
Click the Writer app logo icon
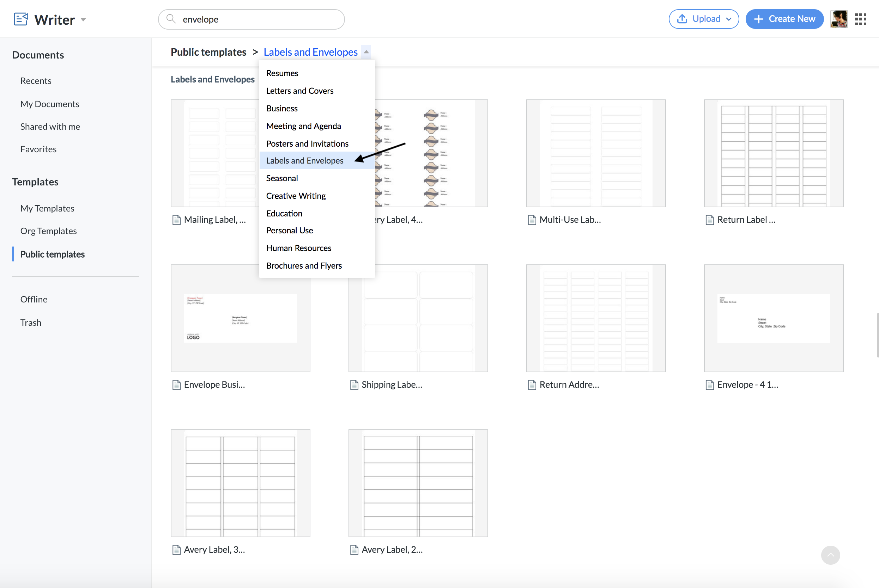tap(21, 19)
